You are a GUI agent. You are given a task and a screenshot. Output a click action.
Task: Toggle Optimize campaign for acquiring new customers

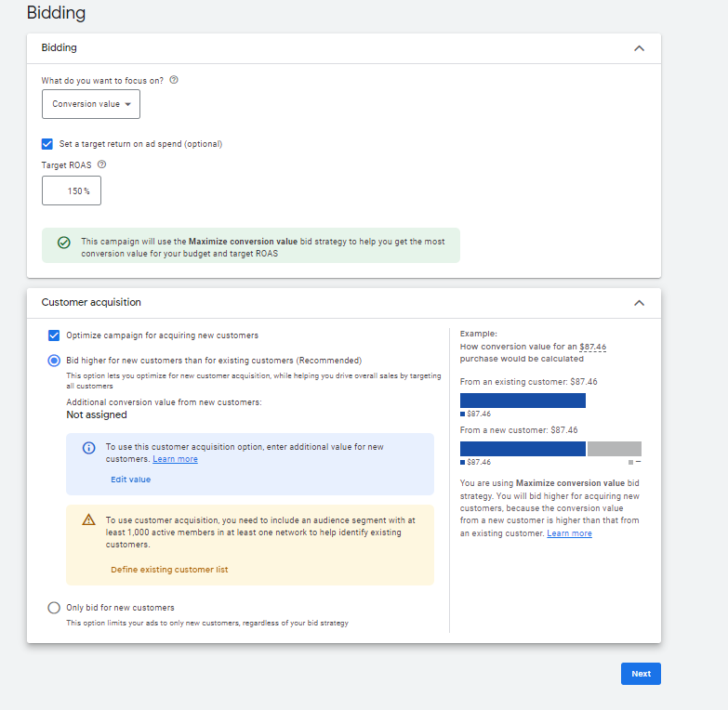pyautogui.click(x=54, y=335)
